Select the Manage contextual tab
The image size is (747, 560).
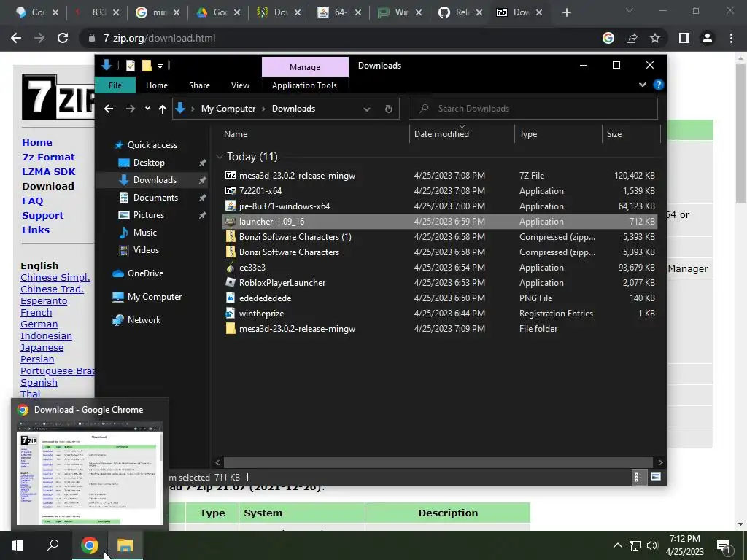(305, 66)
